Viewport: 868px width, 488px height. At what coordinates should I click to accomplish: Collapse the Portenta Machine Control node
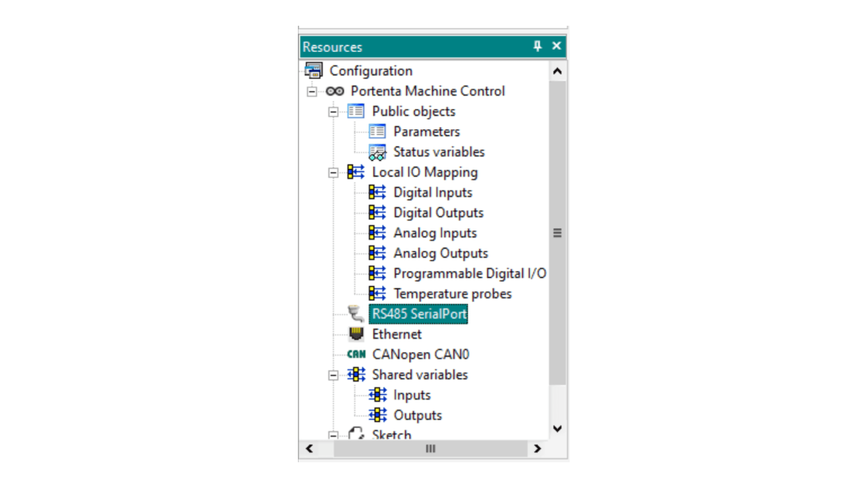311,92
